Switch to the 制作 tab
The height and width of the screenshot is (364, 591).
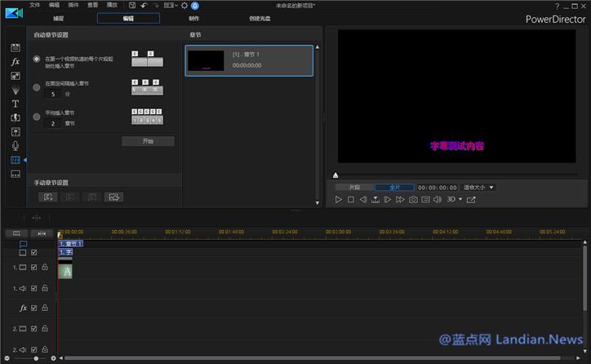[193, 17]
